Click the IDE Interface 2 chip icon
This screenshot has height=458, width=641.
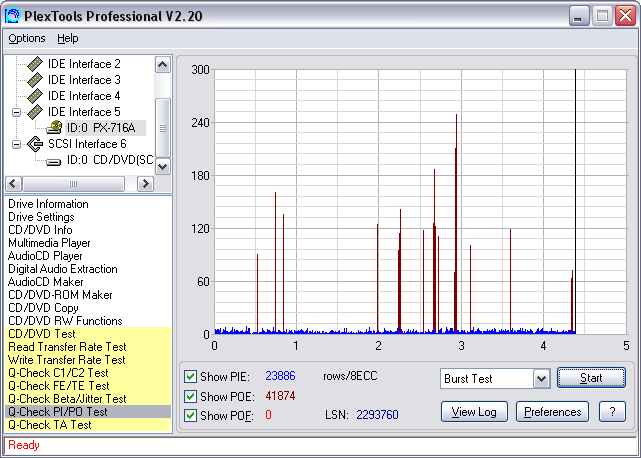(x=35, y=64)
